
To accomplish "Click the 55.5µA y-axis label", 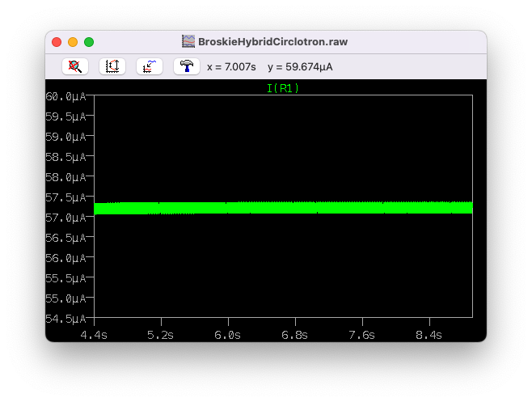I will [x=65, y=278].
